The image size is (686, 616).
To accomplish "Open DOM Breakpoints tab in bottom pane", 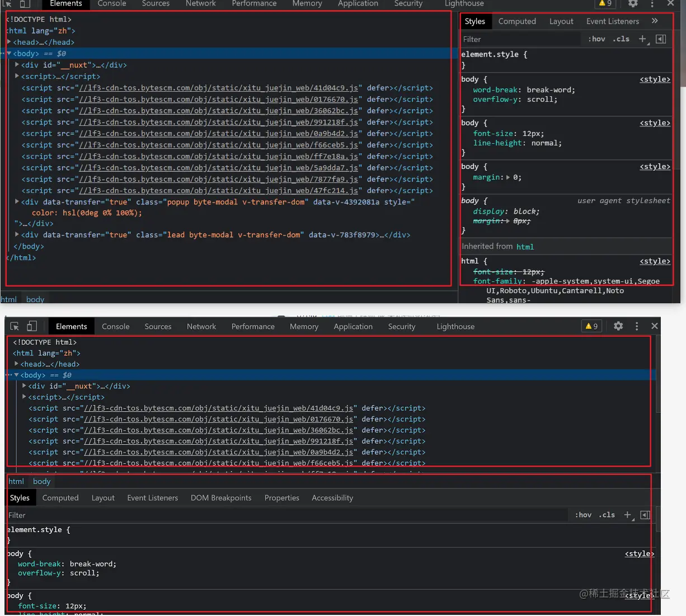I will tap(221, 497).
